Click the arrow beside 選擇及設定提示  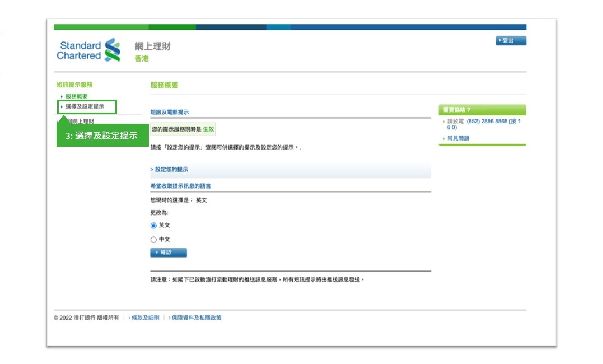[x=62, y=106]
